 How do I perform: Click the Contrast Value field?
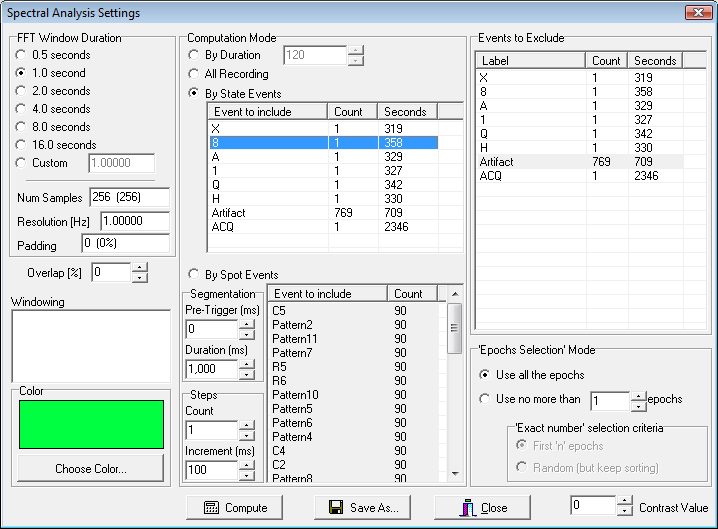tap(593, 505)
